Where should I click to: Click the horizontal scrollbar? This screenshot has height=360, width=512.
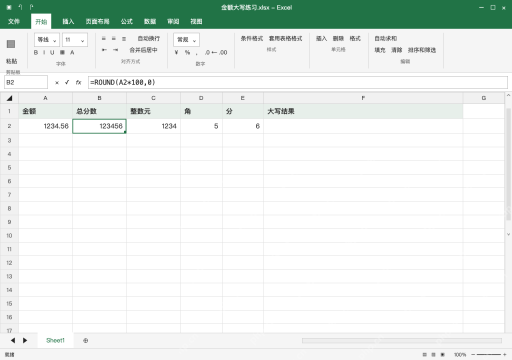(x=402, y=341)
